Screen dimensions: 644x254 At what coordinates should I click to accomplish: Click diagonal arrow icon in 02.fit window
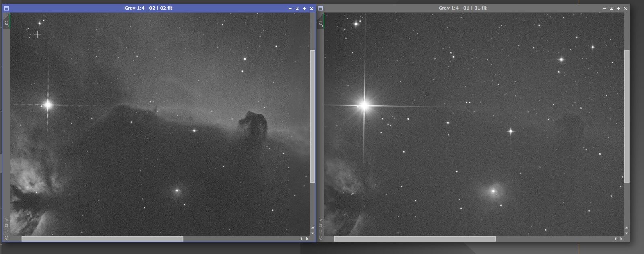tap(6, 219)
